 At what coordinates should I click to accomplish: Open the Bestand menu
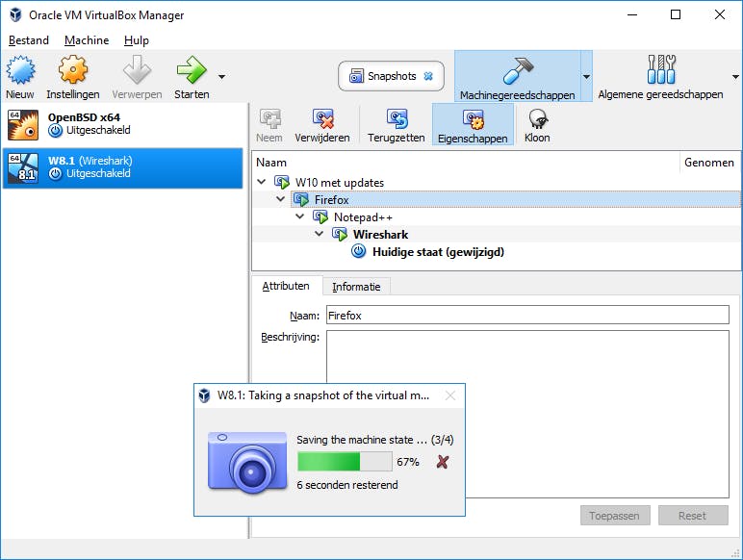29,40
